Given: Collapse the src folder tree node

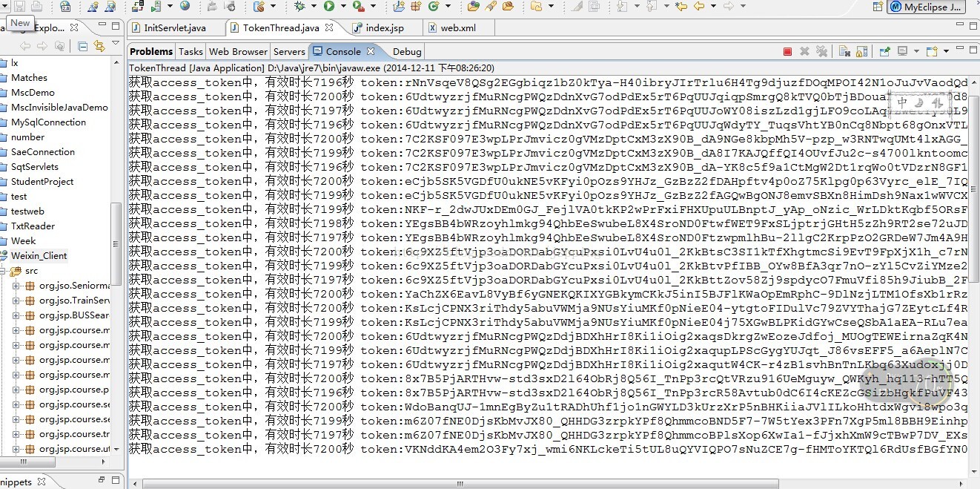Looking at the screenshot, I should 3,271.
